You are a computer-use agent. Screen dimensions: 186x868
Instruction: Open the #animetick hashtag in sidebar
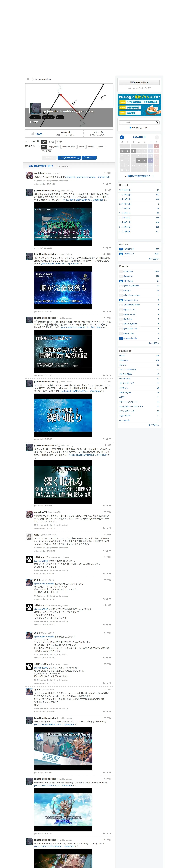[x=125, y=378]
